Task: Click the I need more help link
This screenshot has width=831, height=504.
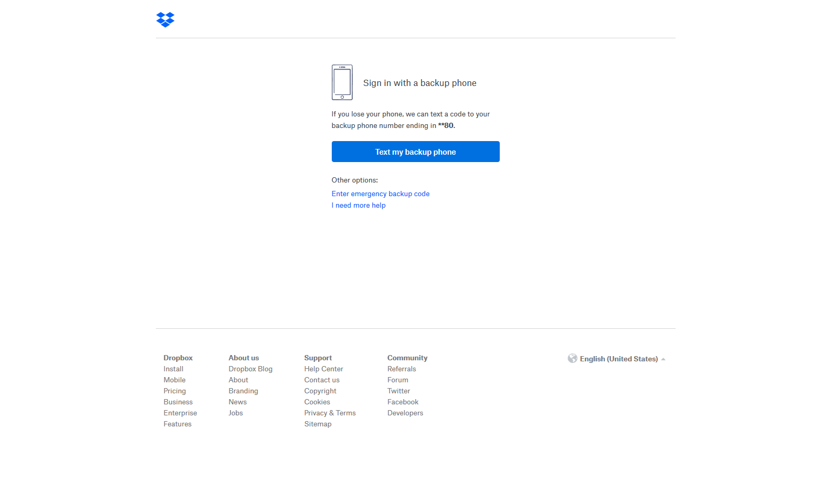Action: (x=359, y=205)
